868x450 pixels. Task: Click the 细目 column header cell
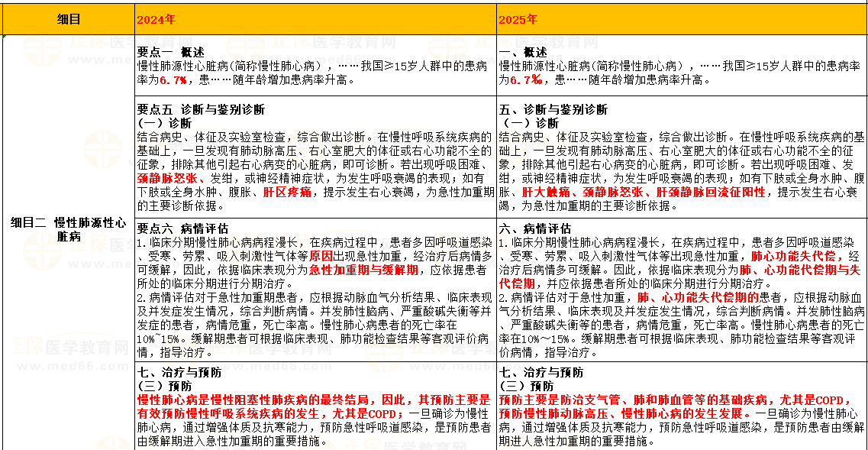(x=68, y=19)
